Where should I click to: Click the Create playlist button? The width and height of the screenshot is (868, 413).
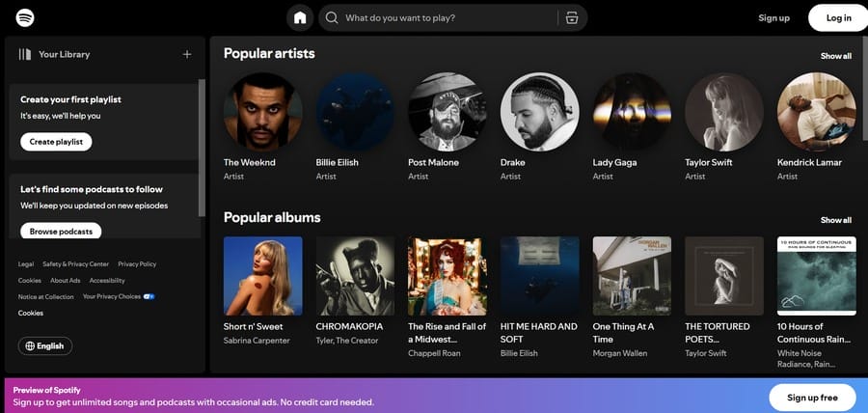57,142
